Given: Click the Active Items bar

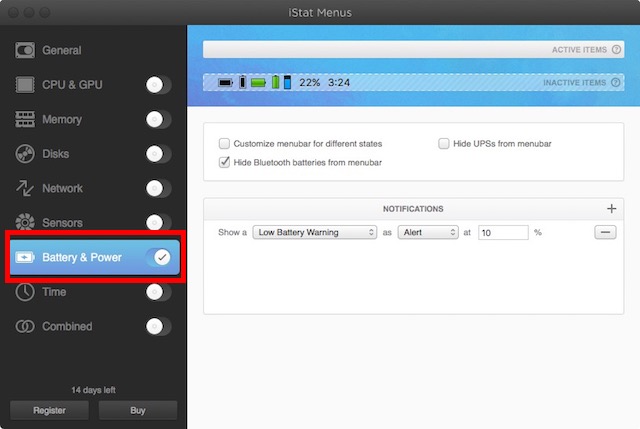Looking at the screenshot, I should [413, 49].
